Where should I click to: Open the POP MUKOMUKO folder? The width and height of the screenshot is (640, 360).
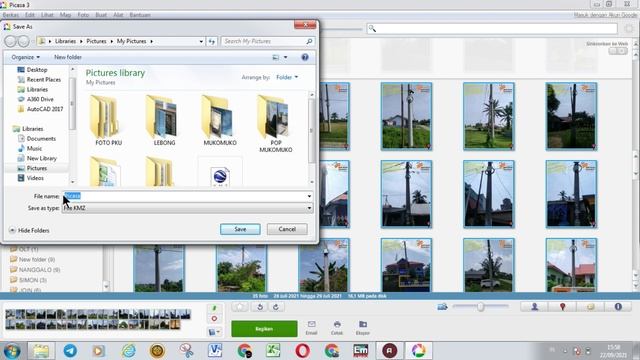pos(276,124)
